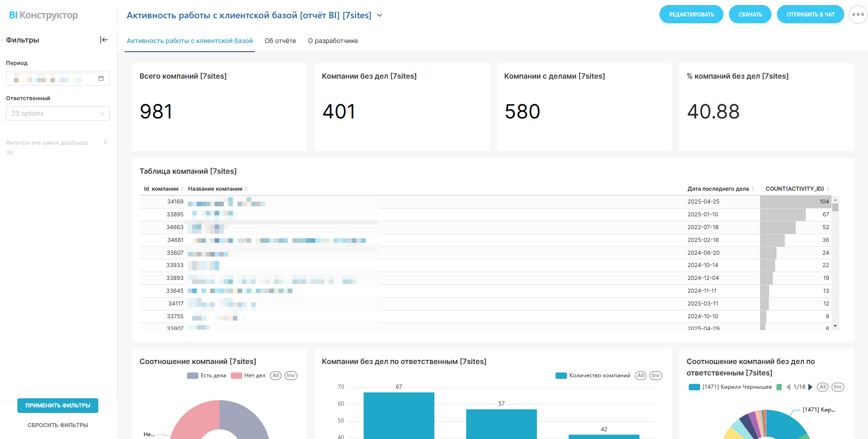Toggle the 'Нет дел' legend series
This screenshot has height=439, width=868.
248,375
